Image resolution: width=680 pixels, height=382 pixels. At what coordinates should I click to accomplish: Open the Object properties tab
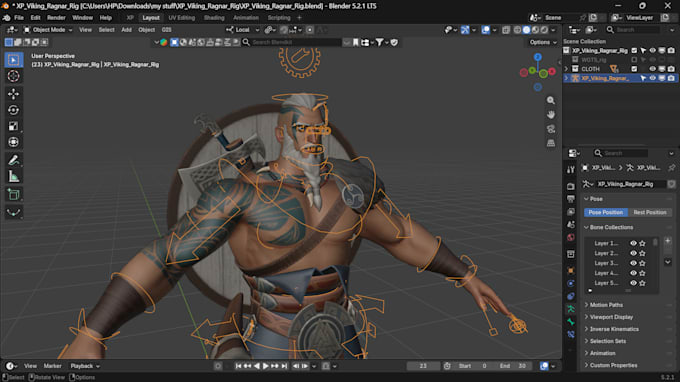click(x=571, y=271)
